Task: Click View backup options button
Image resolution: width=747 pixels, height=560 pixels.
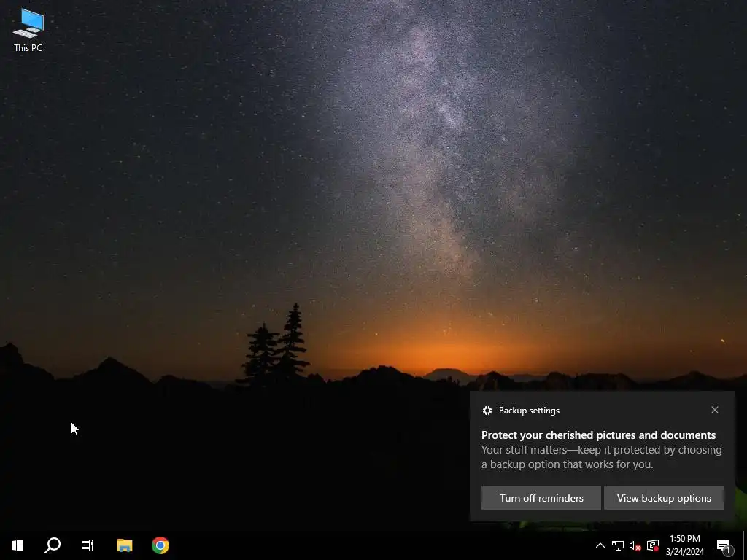Action: pyautogui.click(x=664, y=498)
